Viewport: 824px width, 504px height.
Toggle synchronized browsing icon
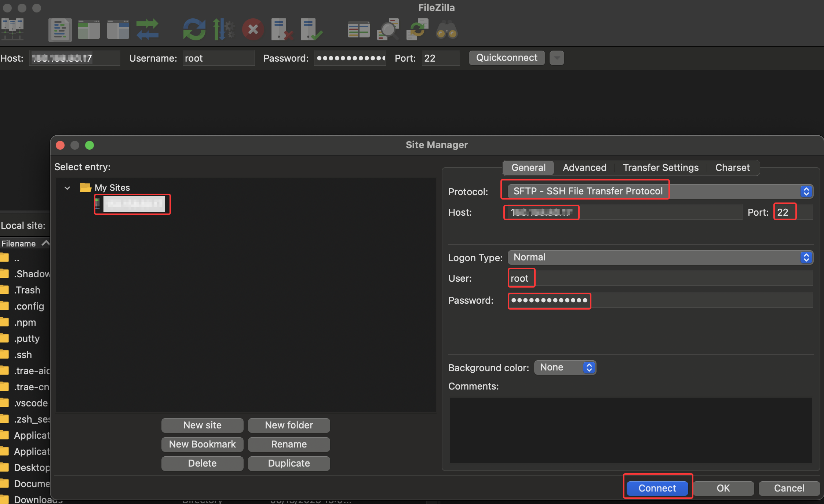(x=417, y=29)
